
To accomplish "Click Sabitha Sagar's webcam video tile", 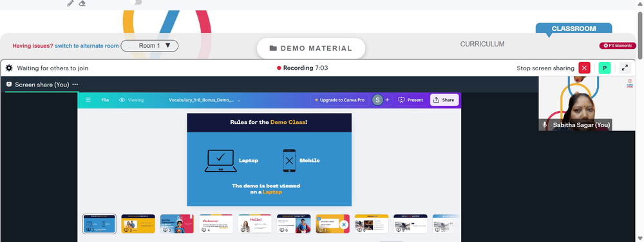I will point(587,103).
